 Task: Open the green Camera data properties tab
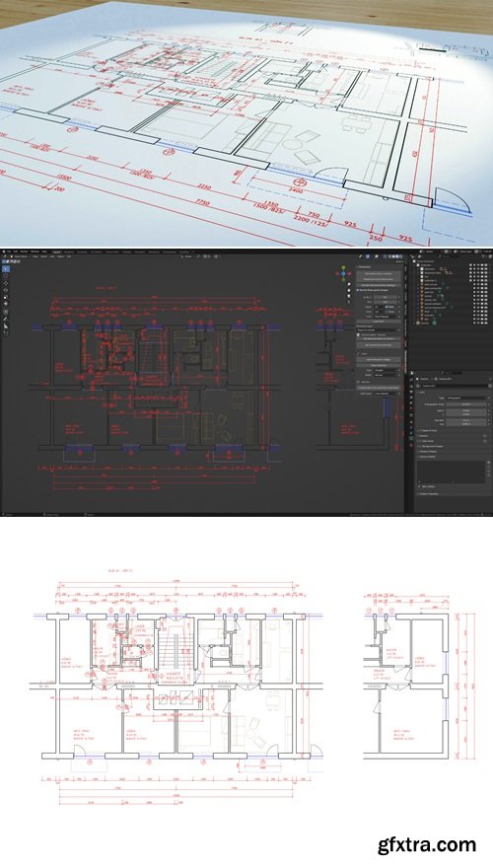[x=412, y=438]
